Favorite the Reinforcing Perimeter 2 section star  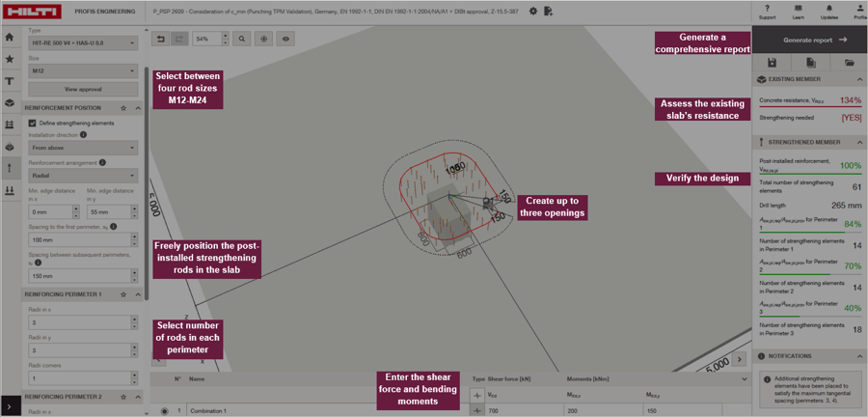tap(123, 397)
